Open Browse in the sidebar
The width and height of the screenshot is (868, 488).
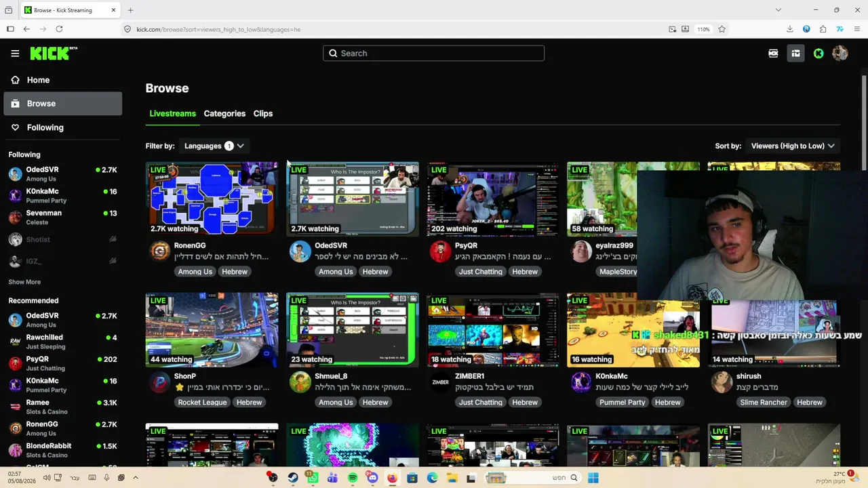pos(63,104)
